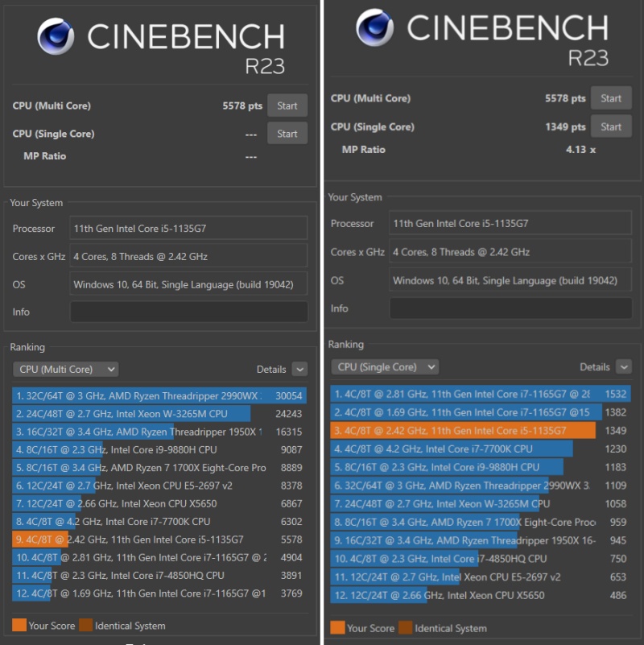Click the Processor field in the left window
644x645 pixels.
[188, 229]
